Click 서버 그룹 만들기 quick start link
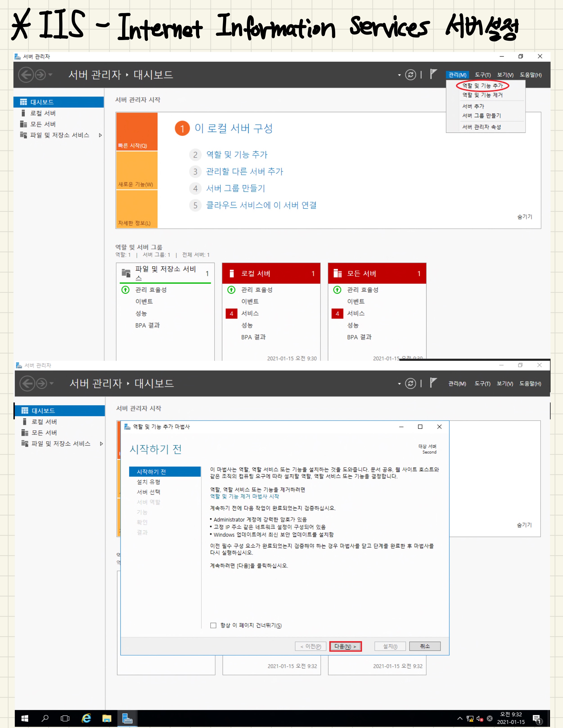 click(235, 188)
